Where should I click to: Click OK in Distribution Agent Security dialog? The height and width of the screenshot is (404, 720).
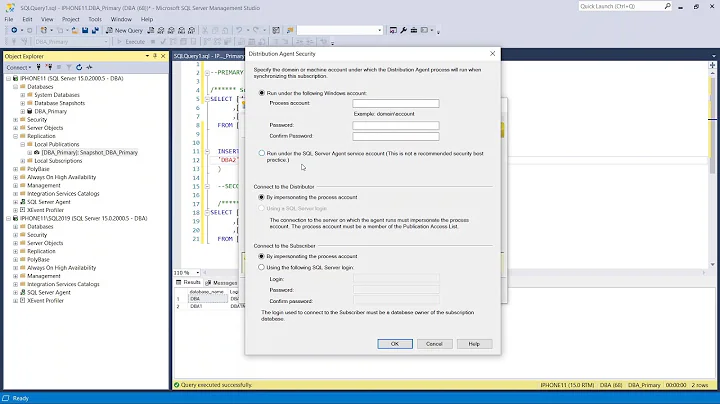[395, 344]
